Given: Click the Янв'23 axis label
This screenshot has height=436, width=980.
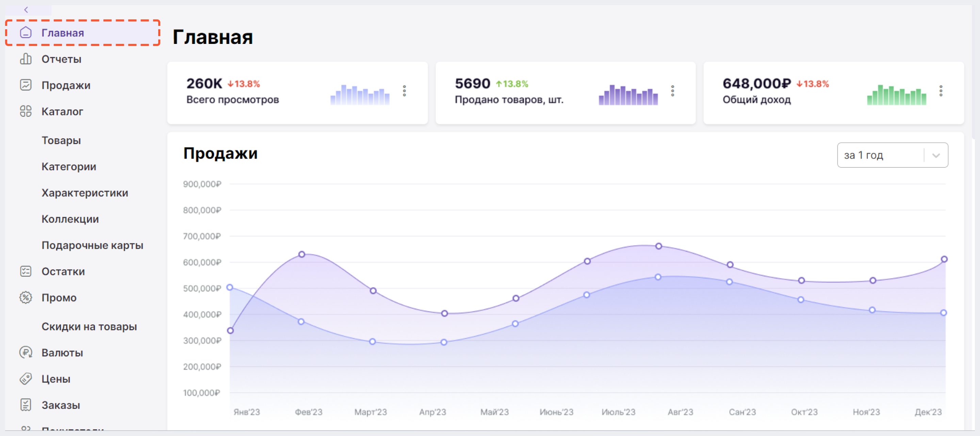Looking at the screenshot, I should pyautogui.click(x=246, y=412).
